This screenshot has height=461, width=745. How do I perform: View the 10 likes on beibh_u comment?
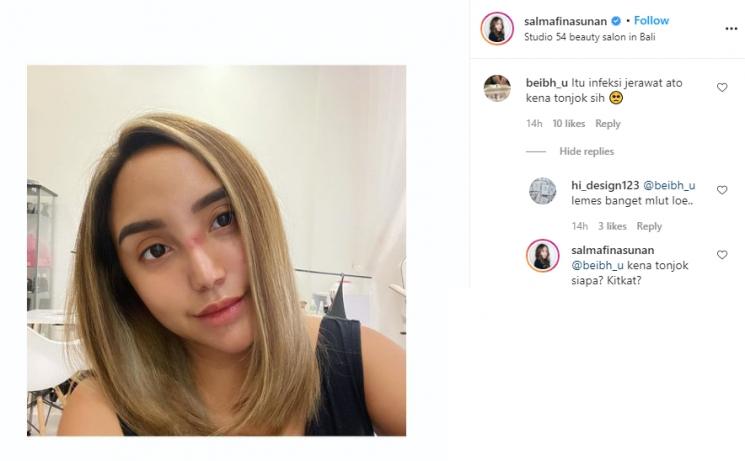coord(569,124)
